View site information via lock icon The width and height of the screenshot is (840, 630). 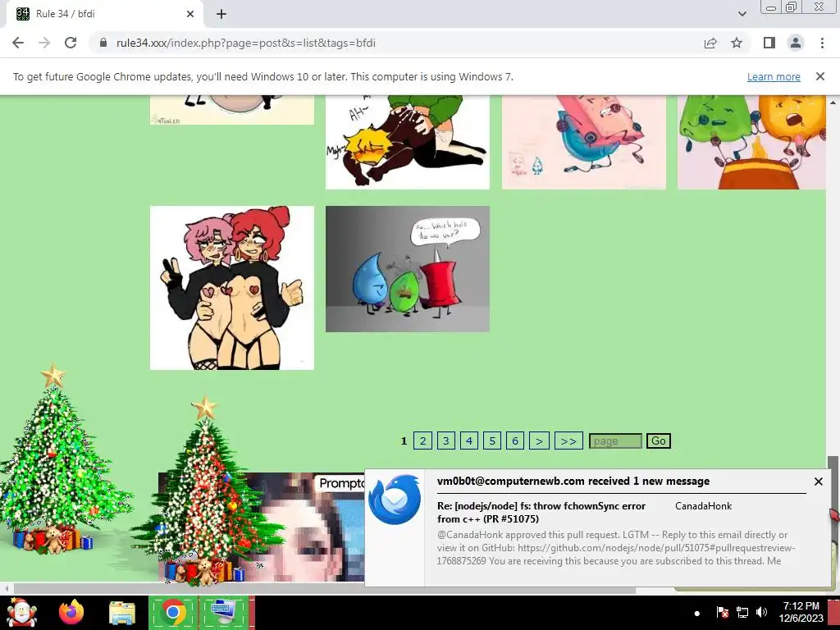click(x=103, y=43)
